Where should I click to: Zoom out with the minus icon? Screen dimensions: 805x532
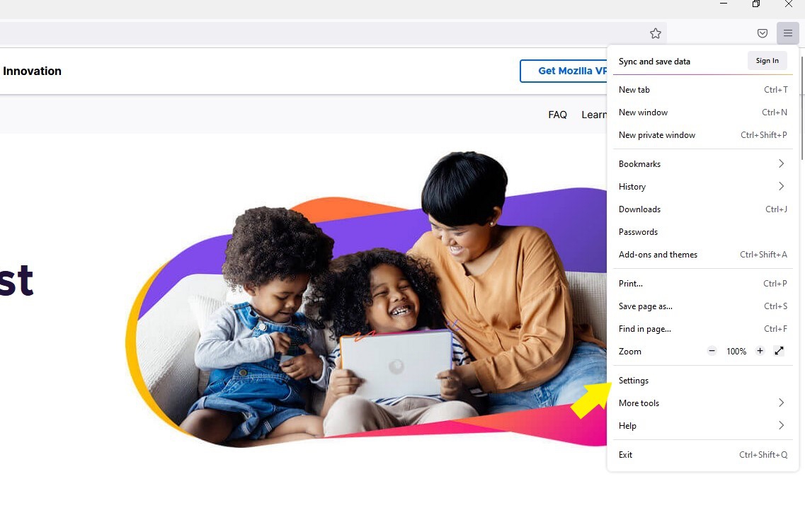[712, 351]
